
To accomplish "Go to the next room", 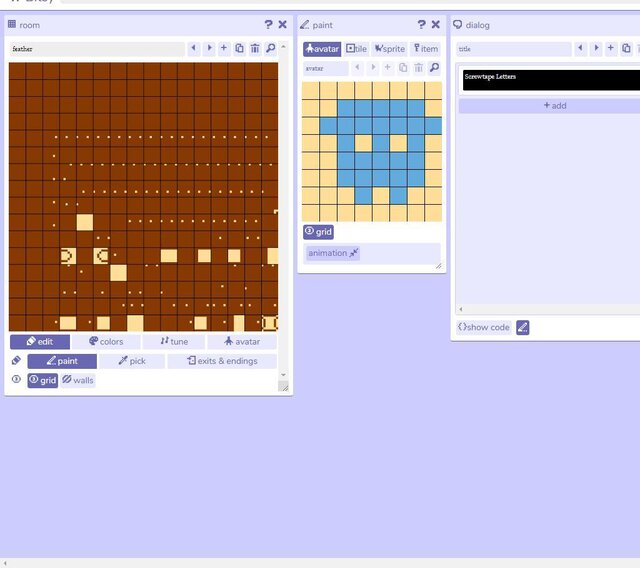I will pos(209,48).
